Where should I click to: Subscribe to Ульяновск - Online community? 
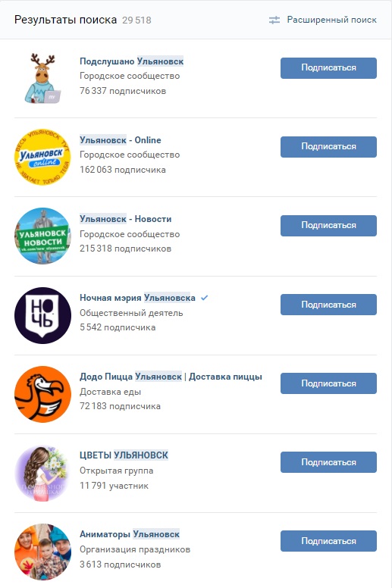coord(328,147)
